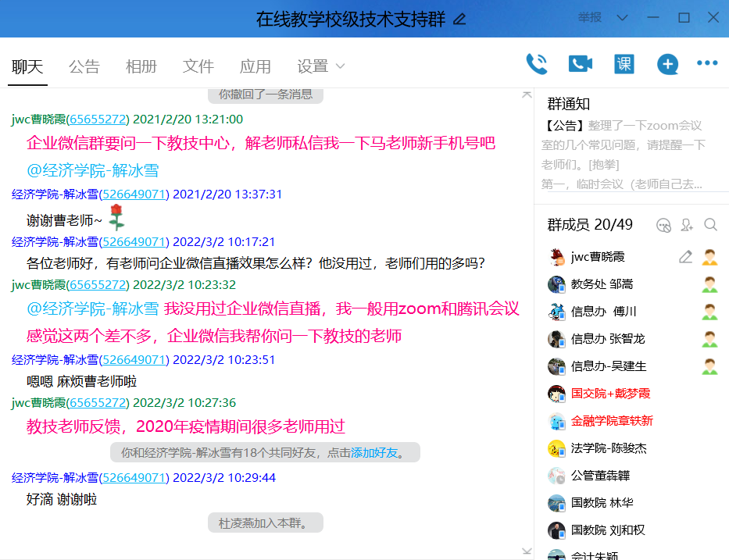The image size is (729, 560).
Task: Select member 国交院+戴梦霞 in list
Action: click(x=610, y=394)
